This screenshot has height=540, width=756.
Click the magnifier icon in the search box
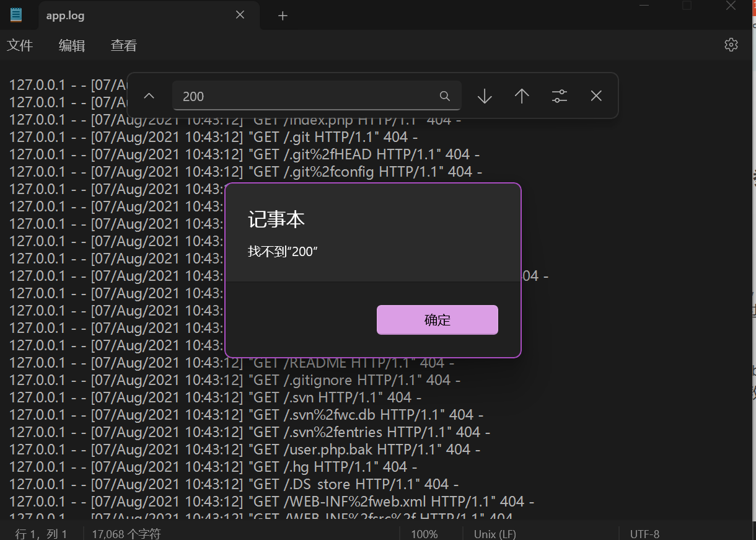(x=444, y=96)
